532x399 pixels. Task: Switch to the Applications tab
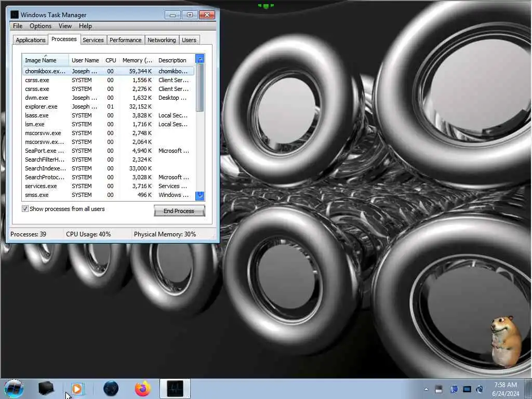(x=31, y=40)
